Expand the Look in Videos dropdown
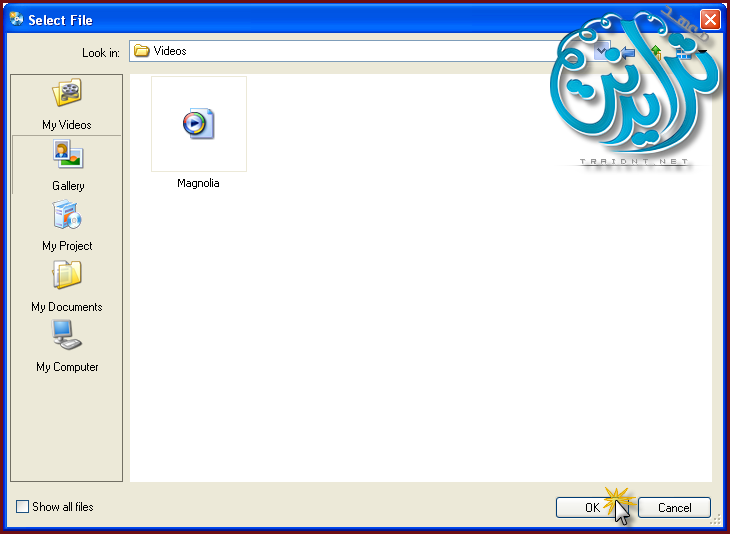 [x=602, y=51]
